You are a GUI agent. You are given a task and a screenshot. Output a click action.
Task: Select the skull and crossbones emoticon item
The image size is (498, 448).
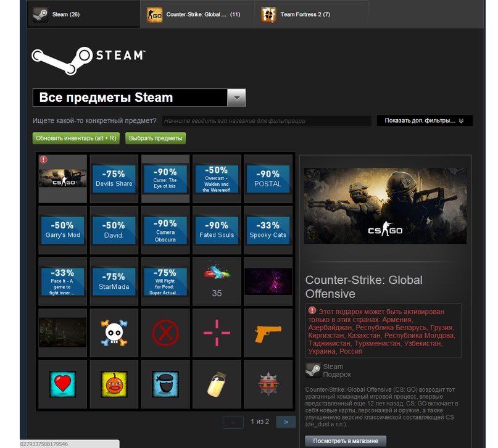(x=114, y=333)
